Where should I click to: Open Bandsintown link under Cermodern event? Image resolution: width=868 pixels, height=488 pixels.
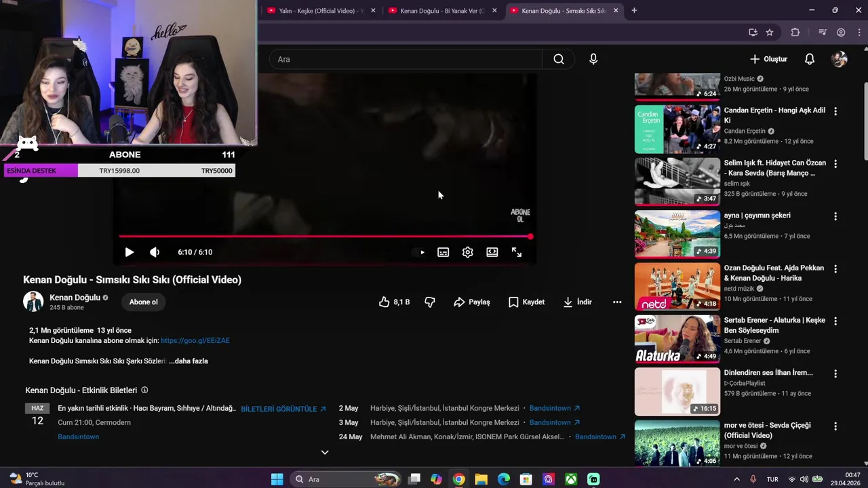(78, 436)
